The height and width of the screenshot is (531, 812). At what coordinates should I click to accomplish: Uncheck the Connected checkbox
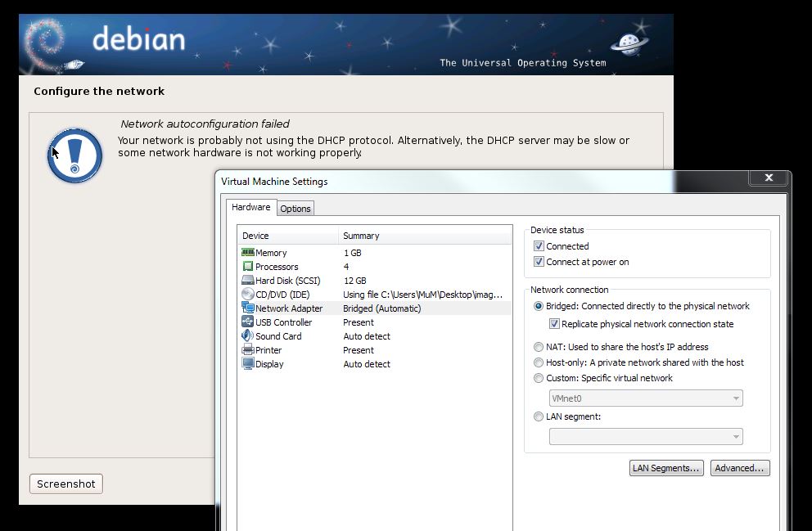pos(539,245)
